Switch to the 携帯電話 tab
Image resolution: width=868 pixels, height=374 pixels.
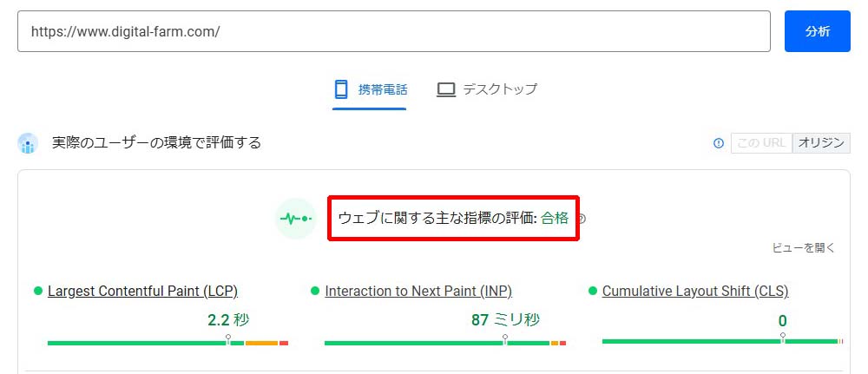369,89
